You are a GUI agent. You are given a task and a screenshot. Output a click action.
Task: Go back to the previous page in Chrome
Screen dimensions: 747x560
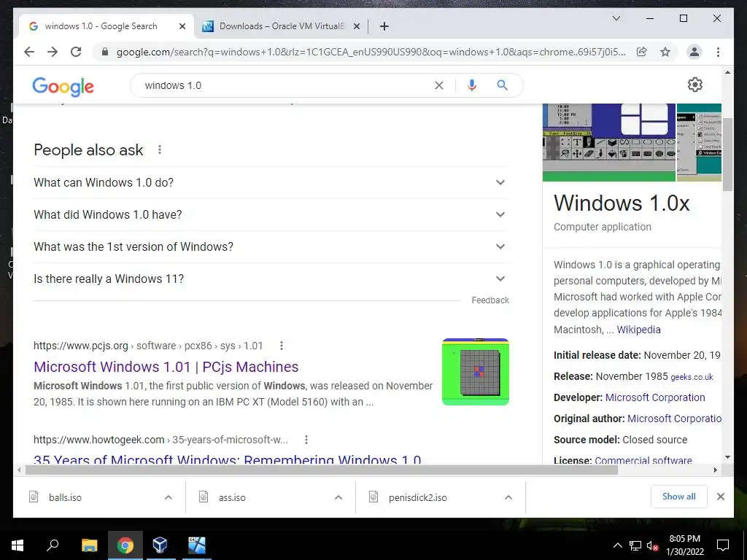[x=29, y=52]
